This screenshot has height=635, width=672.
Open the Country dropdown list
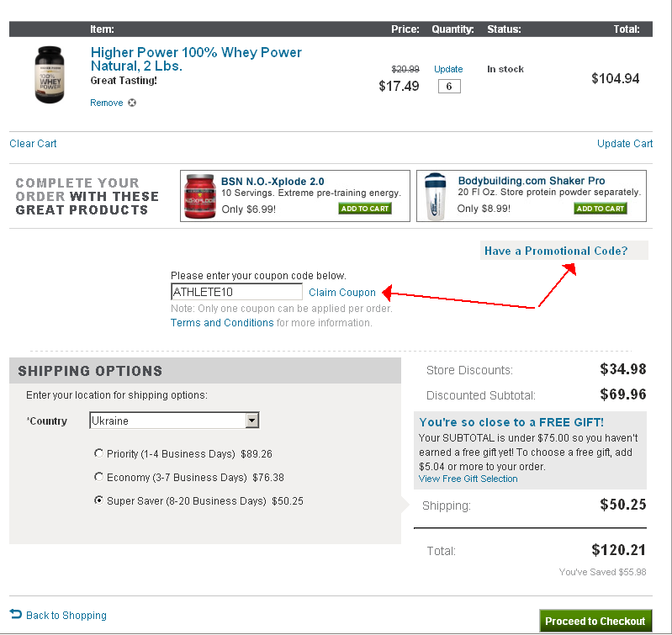click(251, 421)
